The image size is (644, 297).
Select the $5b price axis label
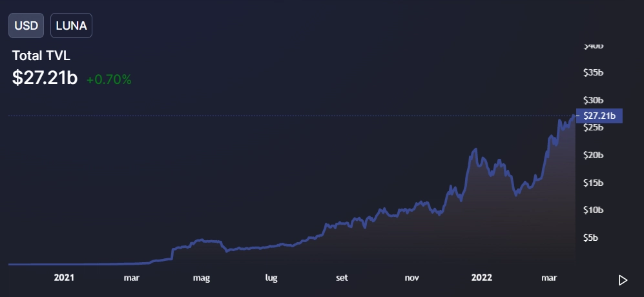point(590,238)
